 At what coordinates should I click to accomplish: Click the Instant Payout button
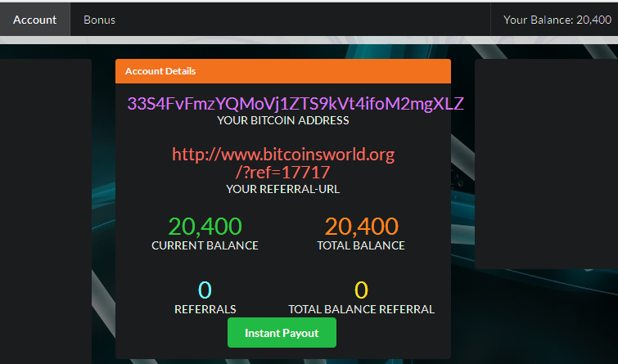(x=282, y=333)
